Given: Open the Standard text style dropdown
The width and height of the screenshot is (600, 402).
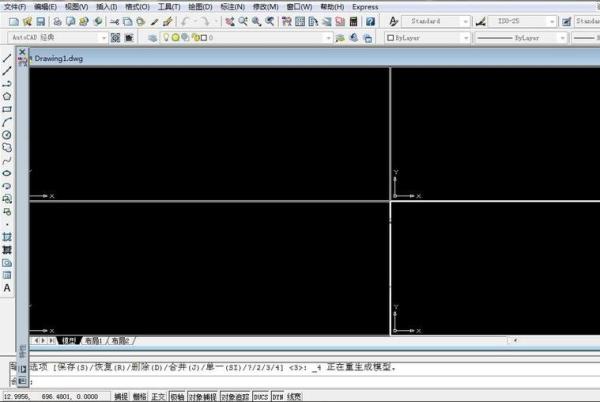Looking at the screenshot, I should click(x=435, y=21).
